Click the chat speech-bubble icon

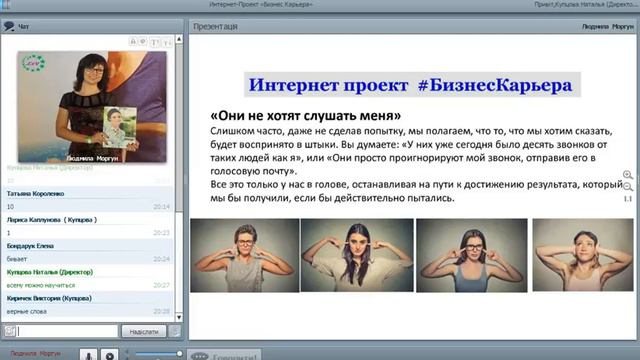9,27
